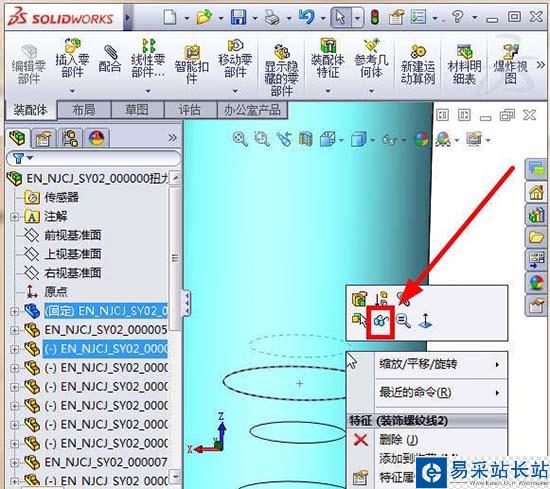Image resolution: width=550 pixels, height=489 pixels.
Task: Expand the (固定) EN_NJCJ_SY02 component node
Action: pos(14,311)
